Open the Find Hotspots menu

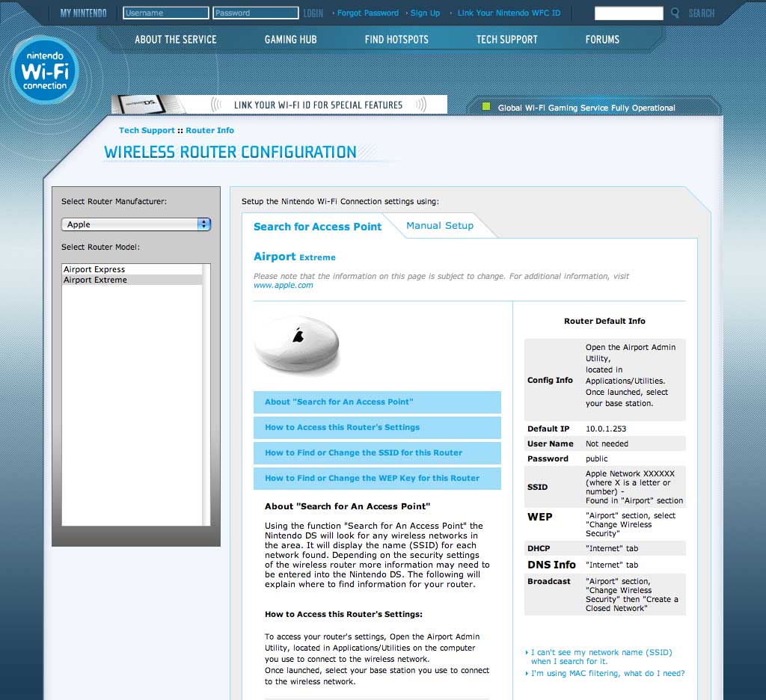(x=396, y=40)
